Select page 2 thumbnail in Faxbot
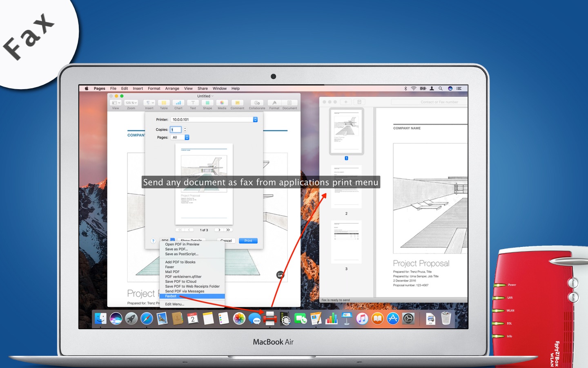588x368 pixels. [346, 187]
